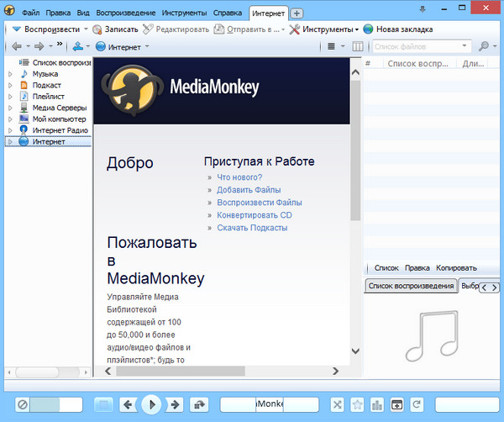Select Музыка in the media tree
The image size is (504, 422).
(45, 74)
